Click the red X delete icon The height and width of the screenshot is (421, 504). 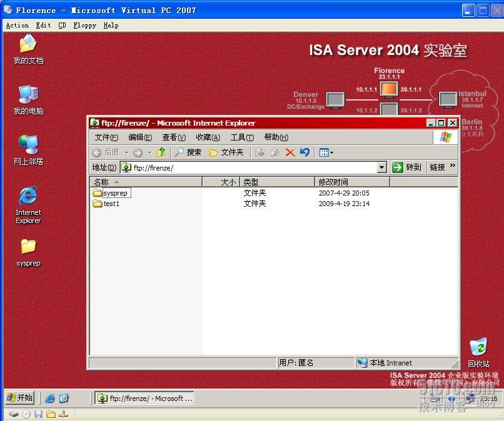(290, 152)
